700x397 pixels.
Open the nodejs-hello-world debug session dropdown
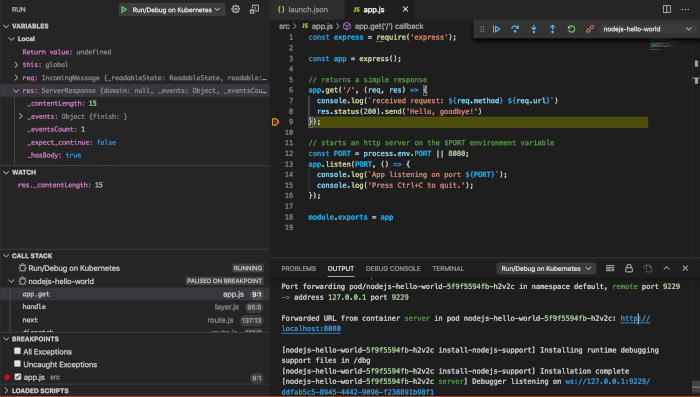click(x=647, y=29)
